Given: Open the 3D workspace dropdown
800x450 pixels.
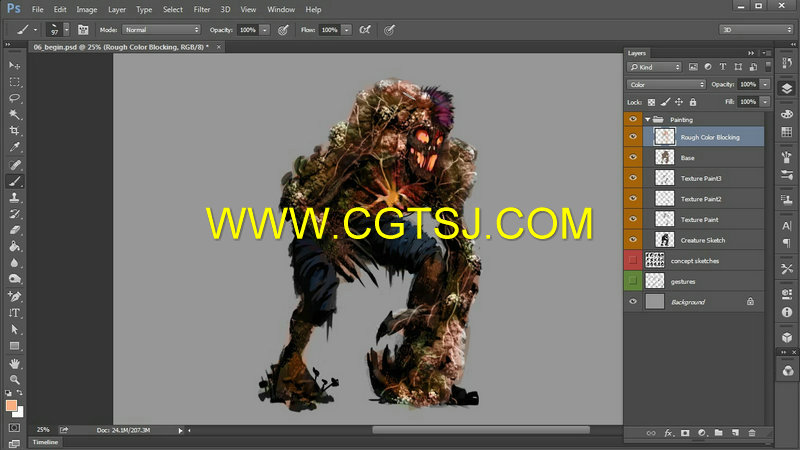Looking at the screenshot, I should pyautogui.click(x=756, y=30).
